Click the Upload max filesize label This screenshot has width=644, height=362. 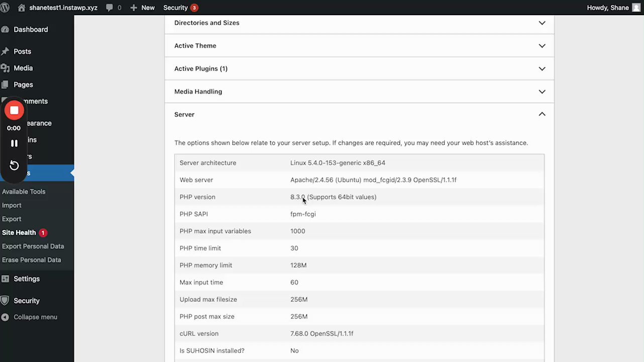208,300
